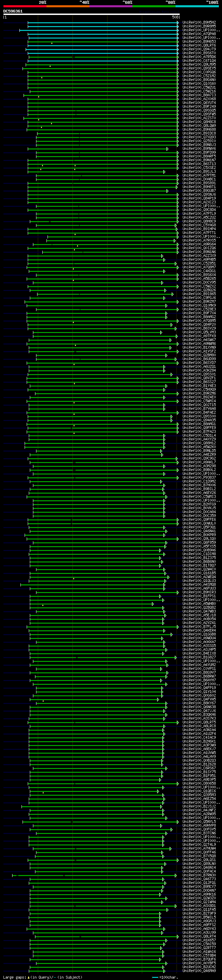The image size is (222, 980).
Task: Select the label UniRef100_B2T9F9
Action: [x=199, y=913]
